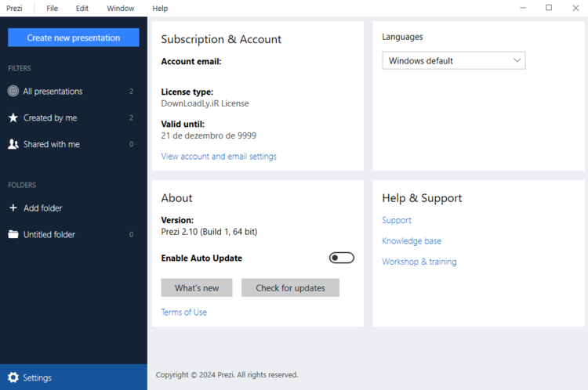This screenshot has width=588, height=390.
Task: Open the Help menu
Action: [x=160, y=9]
